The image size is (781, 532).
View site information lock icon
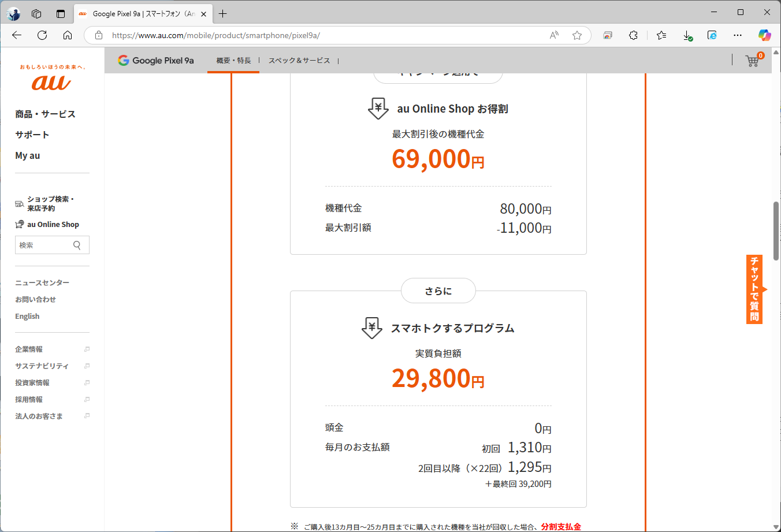99,35
